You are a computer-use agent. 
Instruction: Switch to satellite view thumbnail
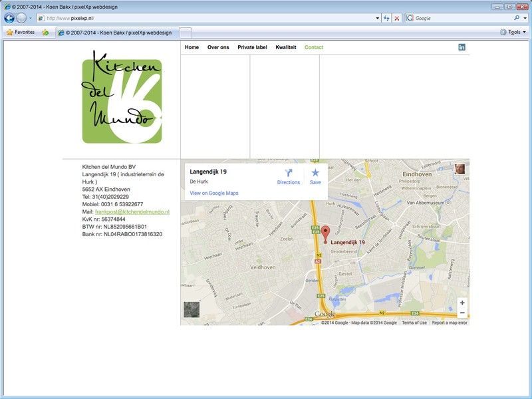(x=192, y=309)
